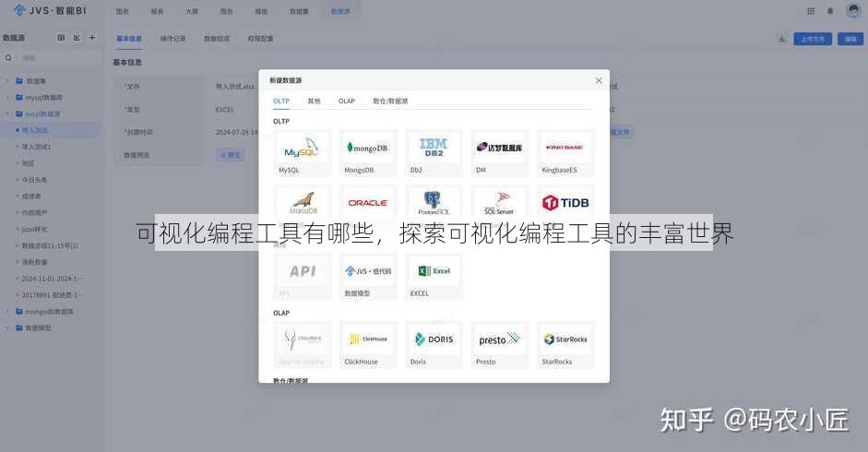Select 导入测试 in the data source tree
Viewport: 868px width, 452px height.
pos(34,130)
